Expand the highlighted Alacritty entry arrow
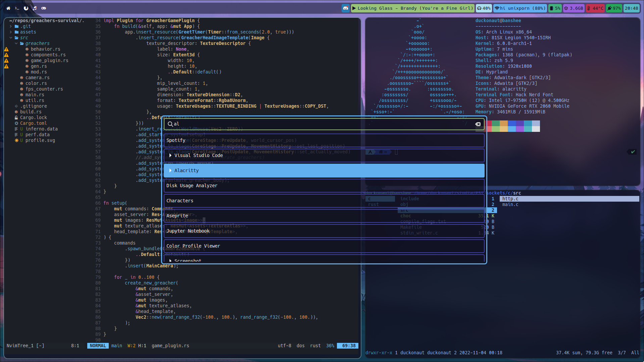The image size is (644, 362). click(x=170, y=170)
